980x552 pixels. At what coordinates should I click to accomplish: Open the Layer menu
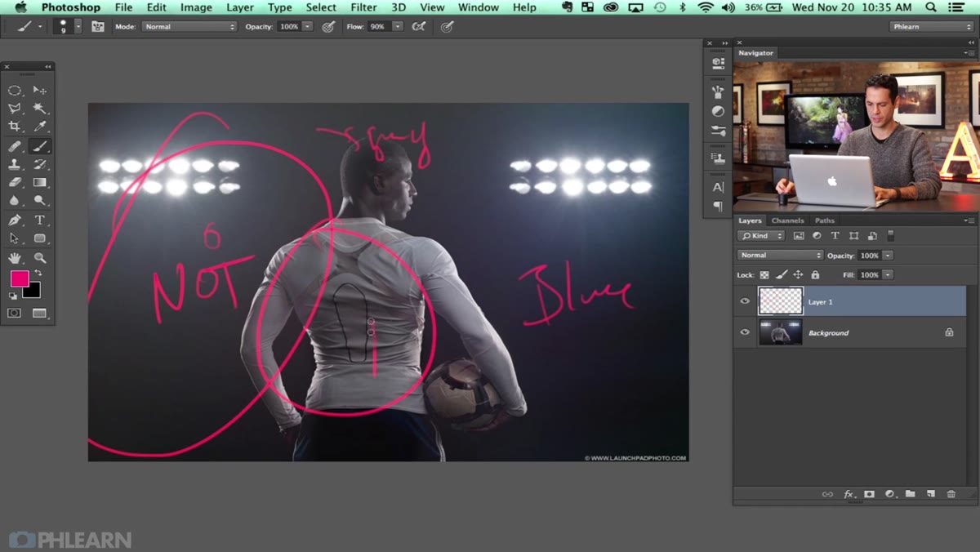(x=239, y=7)
